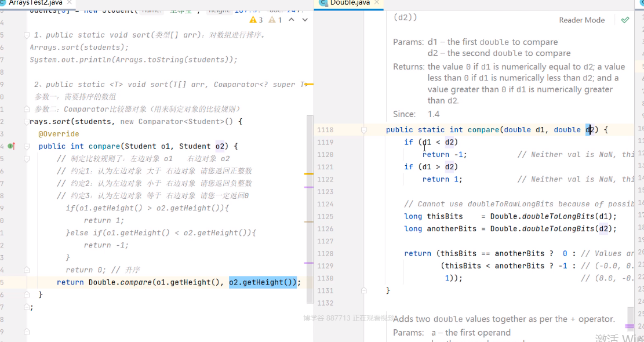Click 'long anotherBits' declaration on line 1126

point(441,229)
